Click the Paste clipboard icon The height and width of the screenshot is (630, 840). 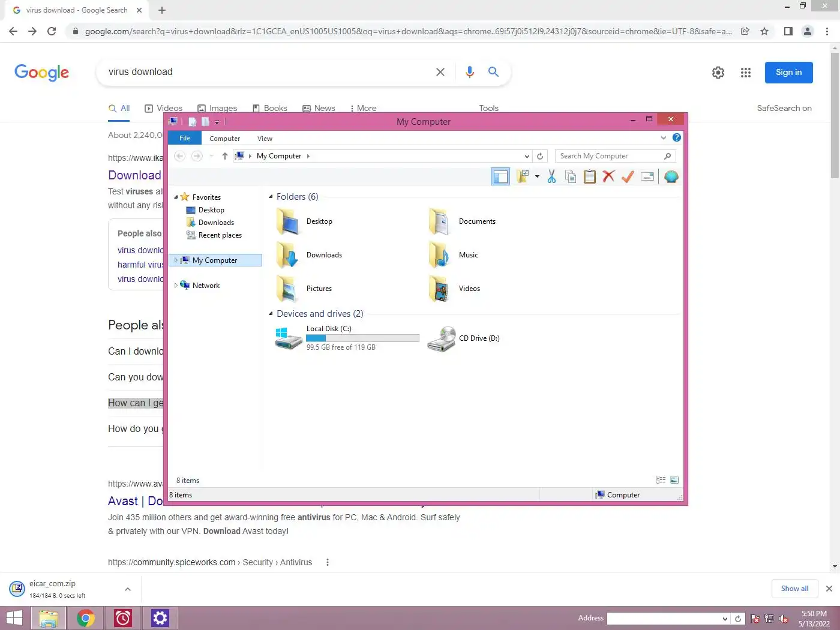click(590, 176)
